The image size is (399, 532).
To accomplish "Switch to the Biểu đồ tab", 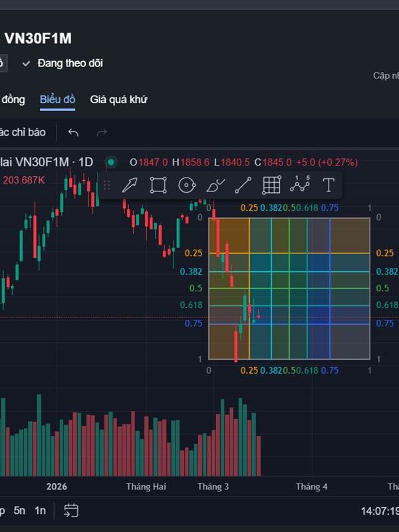I will point(57,99).
